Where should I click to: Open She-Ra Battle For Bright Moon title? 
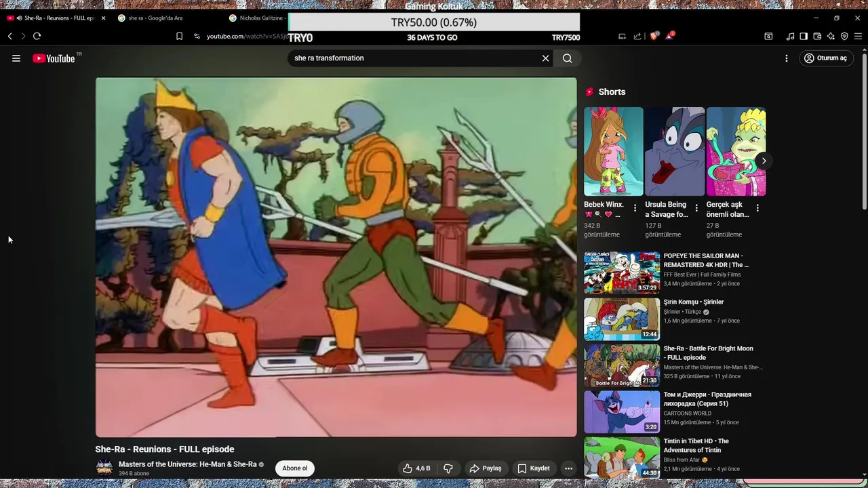709,353
